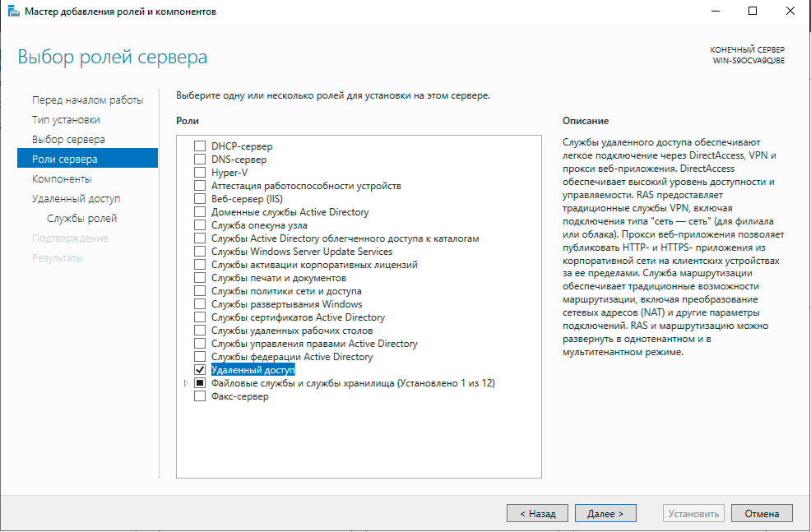Screen dimensions: 811x532
Task: Enable Службы удаленных рабочих столов checkbox
Action: click(x=200, y=331)
